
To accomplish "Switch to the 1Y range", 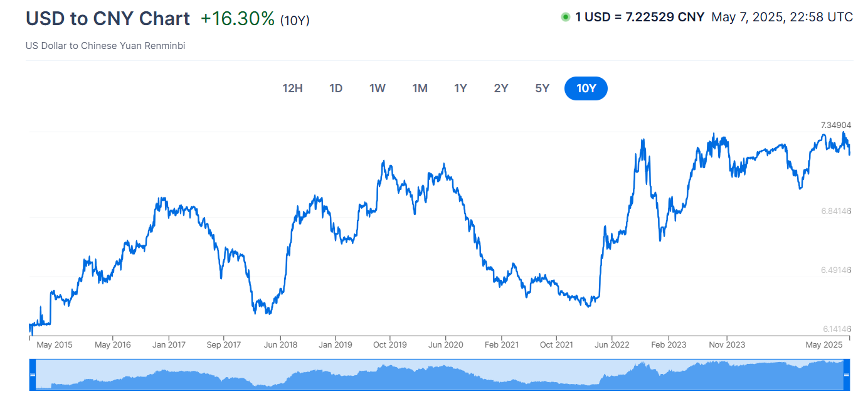I will [460, 88].
